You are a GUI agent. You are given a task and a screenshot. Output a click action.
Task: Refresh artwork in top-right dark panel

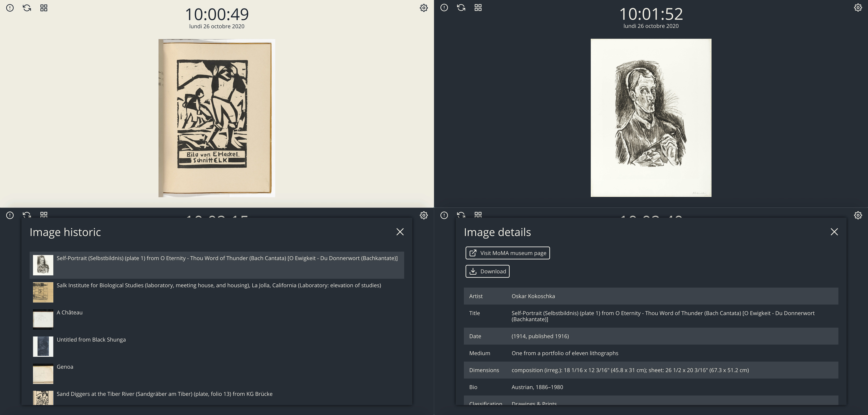(x=461, y=7)
